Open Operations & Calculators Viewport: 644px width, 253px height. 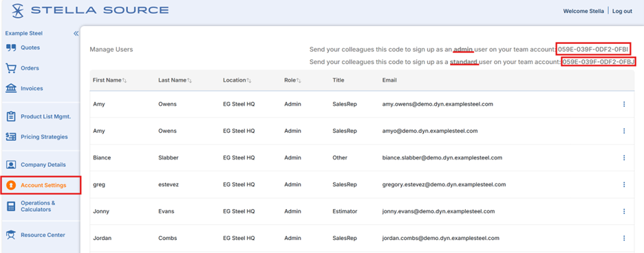click(39, 206)
